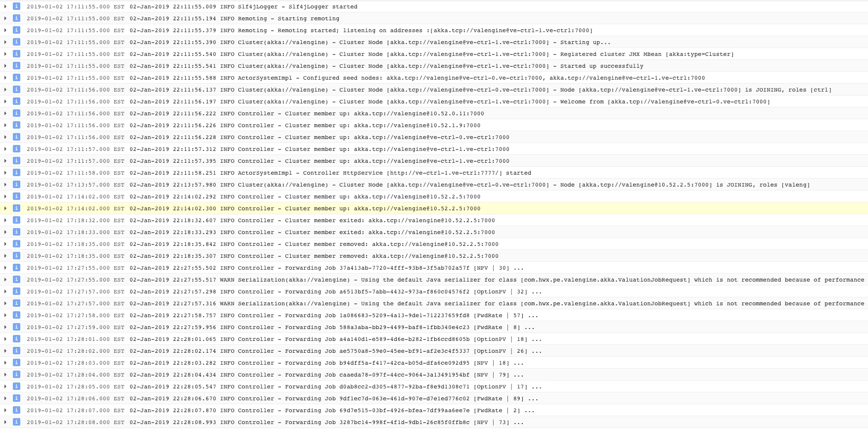
Task: Click info icon on highlighted 22:14:02.300 row
Action: click(16, 208)
